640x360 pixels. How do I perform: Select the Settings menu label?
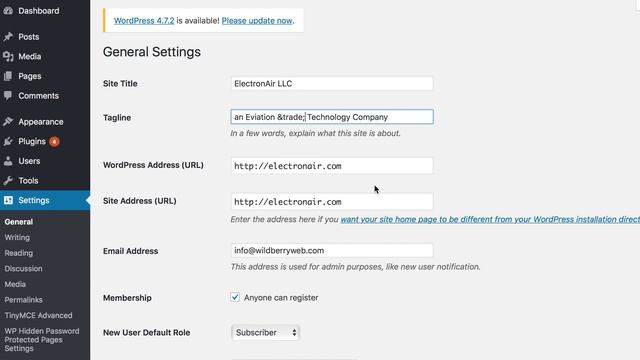pyautogui.click(x=34, y=200)
